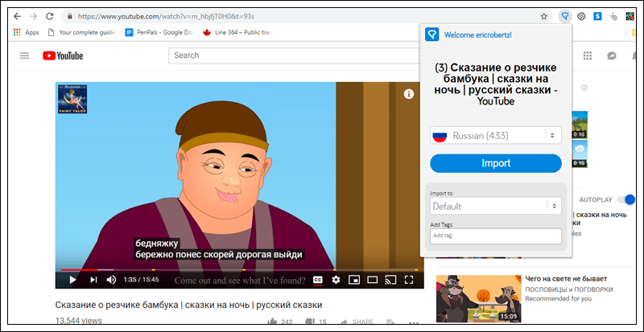Switch to theater mode view
The width and height of the screenshot is (644, 332).
click(x=372, y=280)
